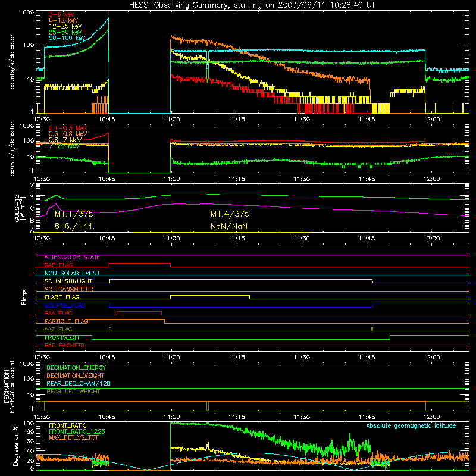Select the FLARE_FLAG label

tap(62, 297)
